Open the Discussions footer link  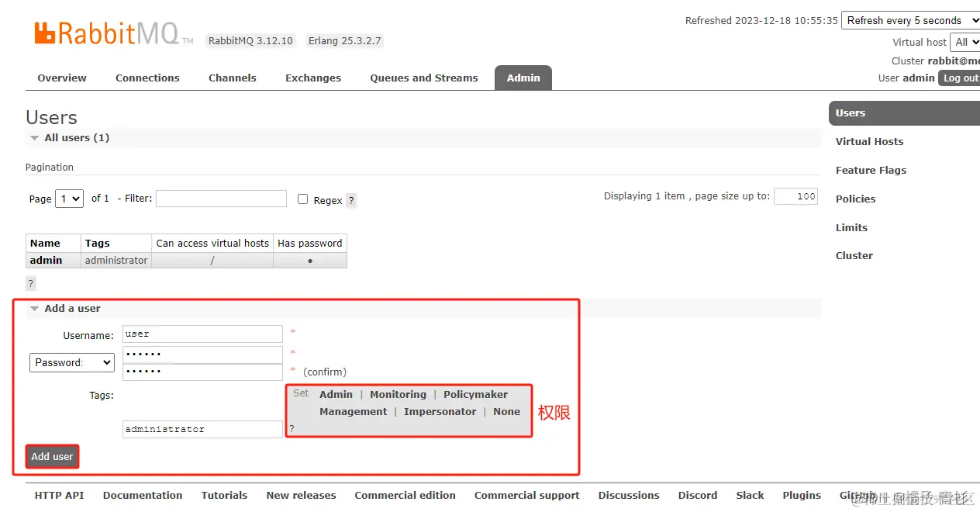[629, 495]
